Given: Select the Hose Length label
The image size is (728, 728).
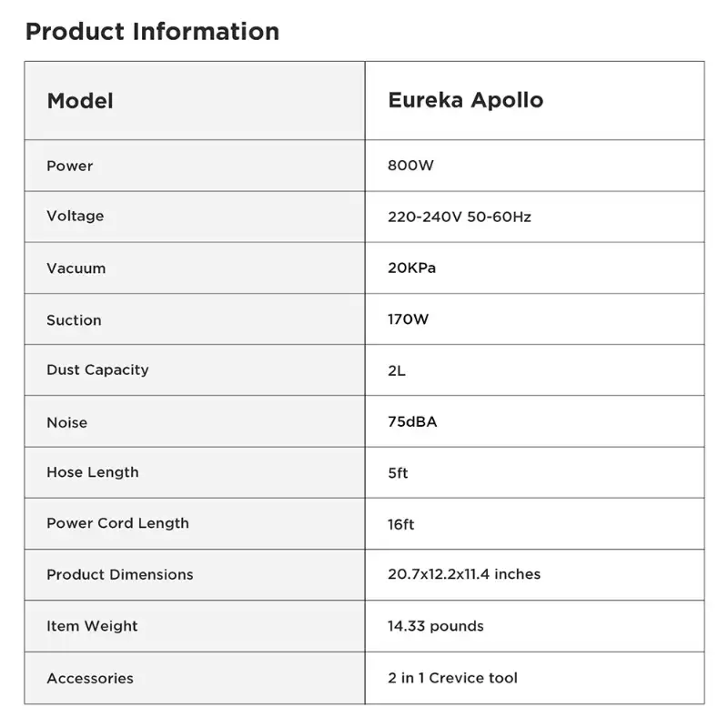Looking at the screenshot, I should pos(93,472).
